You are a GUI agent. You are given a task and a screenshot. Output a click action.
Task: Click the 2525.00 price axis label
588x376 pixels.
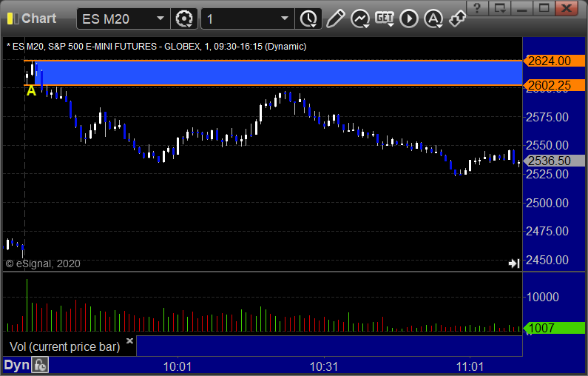(x=547, y=174)
